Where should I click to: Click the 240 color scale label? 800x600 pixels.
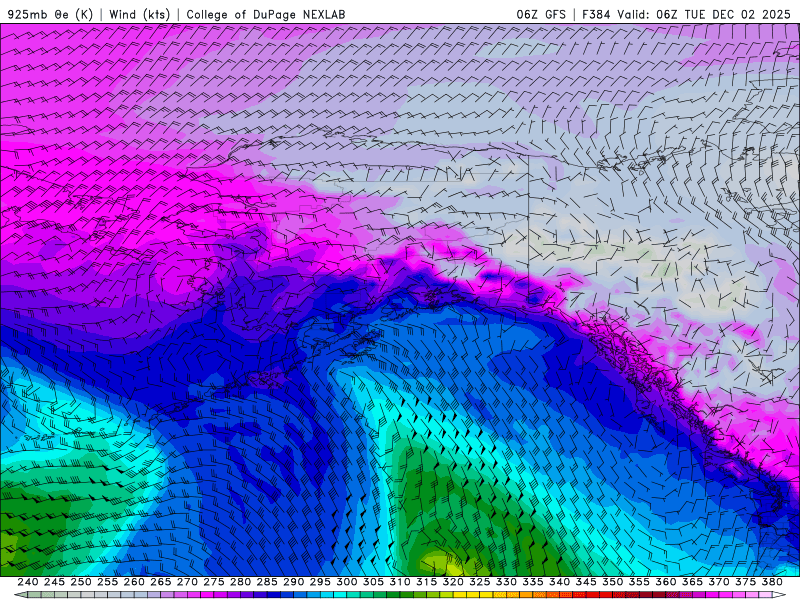tap(28, 582)
